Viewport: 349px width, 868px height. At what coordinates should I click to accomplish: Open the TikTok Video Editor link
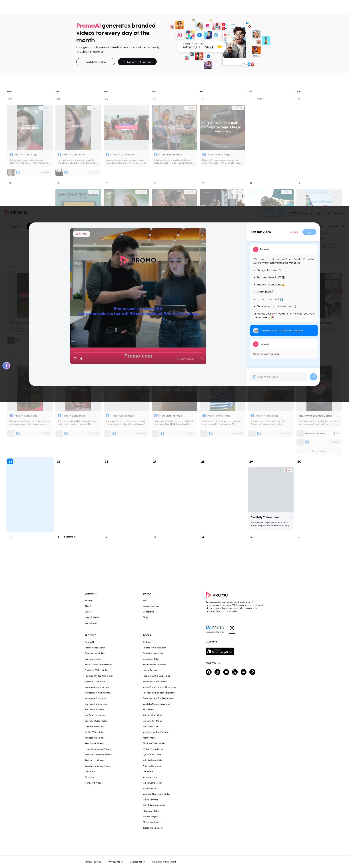(152, 828)
